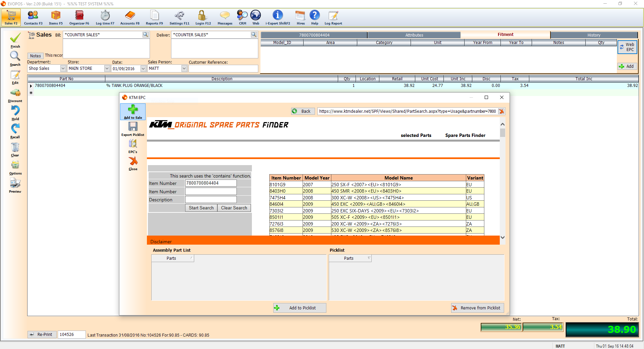Viewport: 644px width, 349px height.
Task: Open Help from the toolbar
Action: coord(315,17)
